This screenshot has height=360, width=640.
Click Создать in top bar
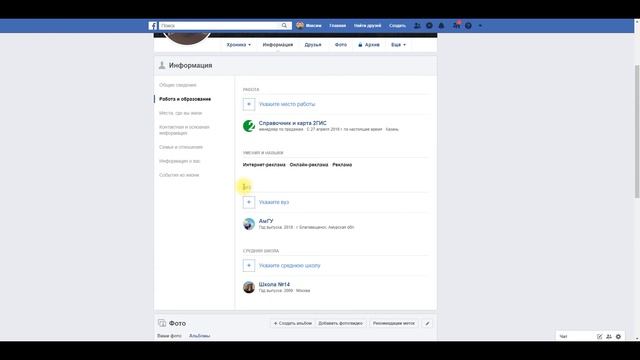click(397, 26)
